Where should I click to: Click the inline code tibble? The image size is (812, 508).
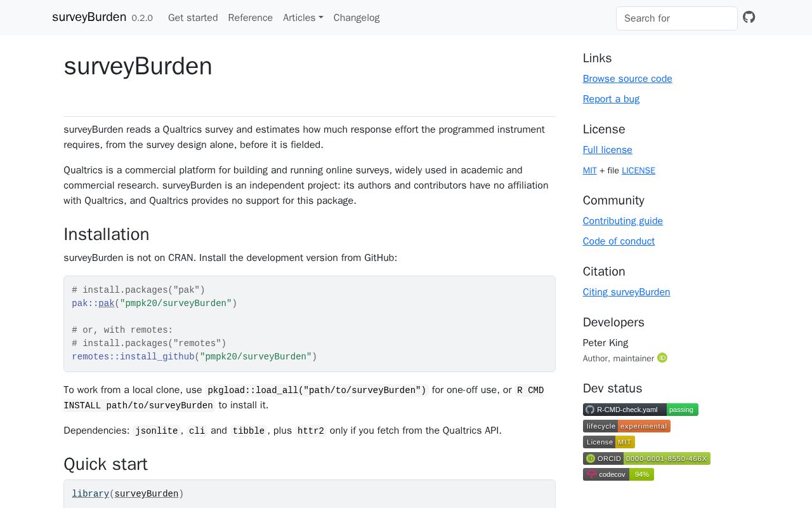248,431
